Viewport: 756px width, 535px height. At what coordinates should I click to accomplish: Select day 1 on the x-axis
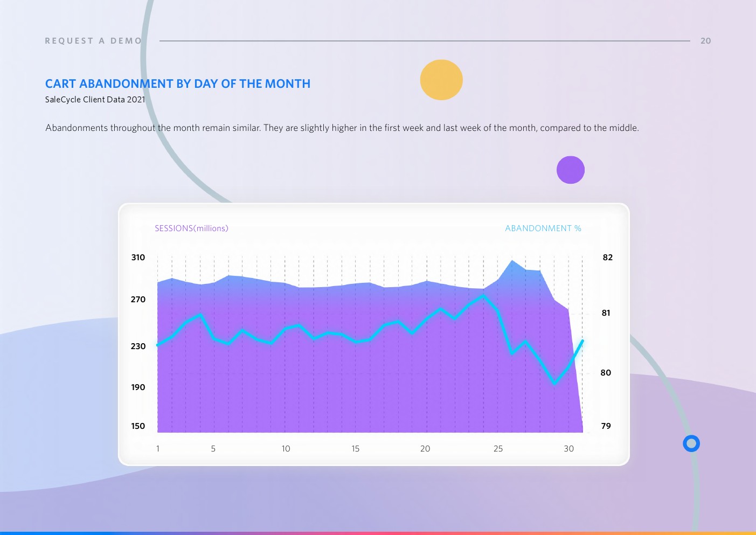coord(158,449)
